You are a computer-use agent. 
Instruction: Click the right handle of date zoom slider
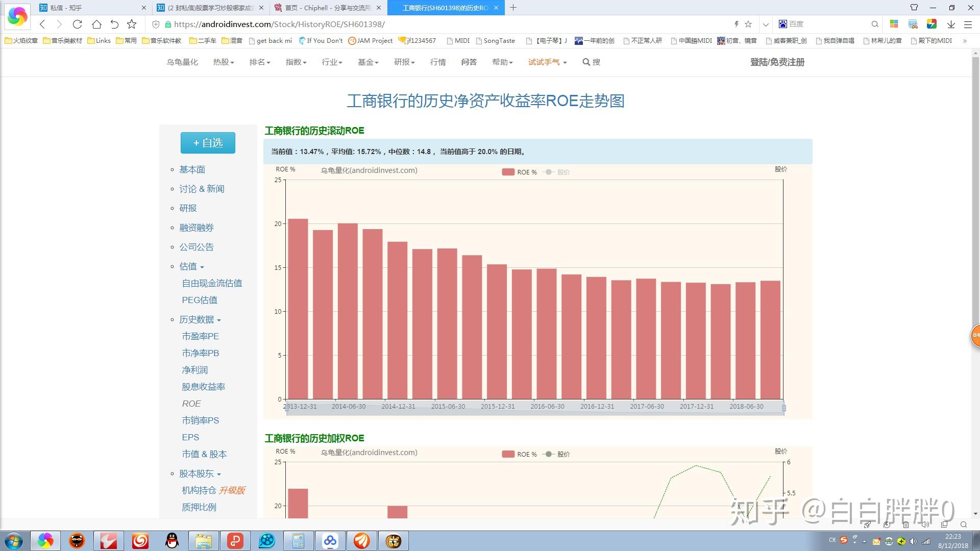pyautogui.click(x=783, y=408)
